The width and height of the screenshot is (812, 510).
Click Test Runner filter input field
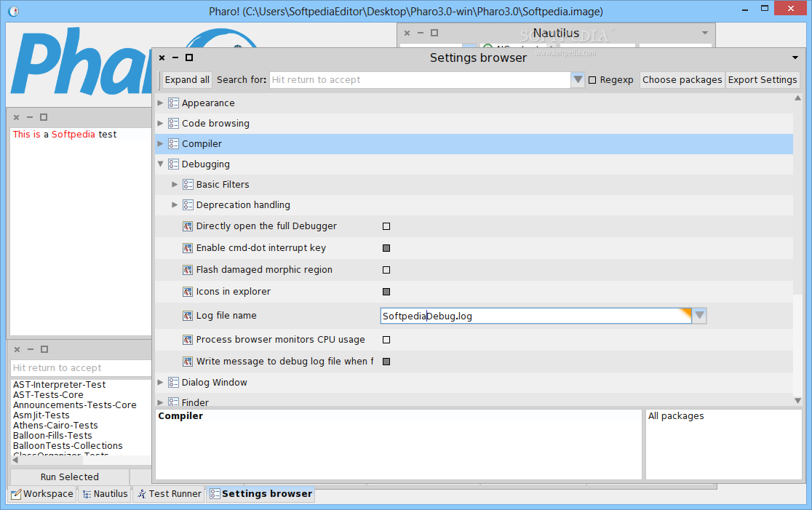pos(81,368)
